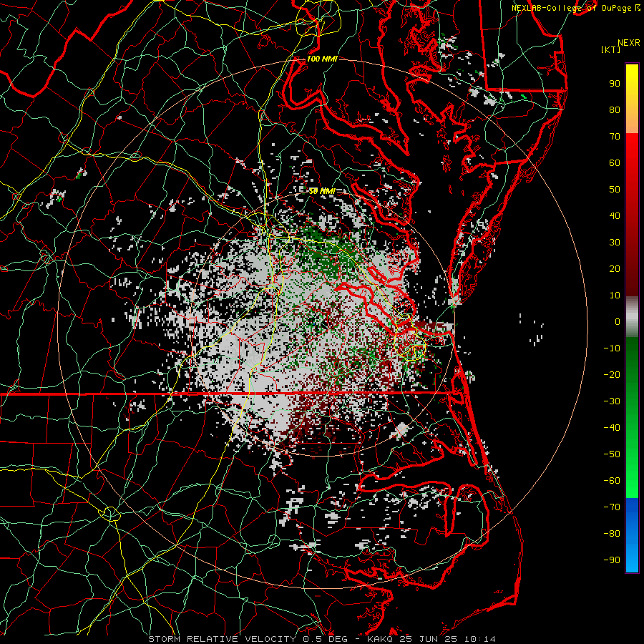Click the -50 value on the velocity scale
Image resolution: width=644 pixels, height=644 pixels.
coord(612,454)
